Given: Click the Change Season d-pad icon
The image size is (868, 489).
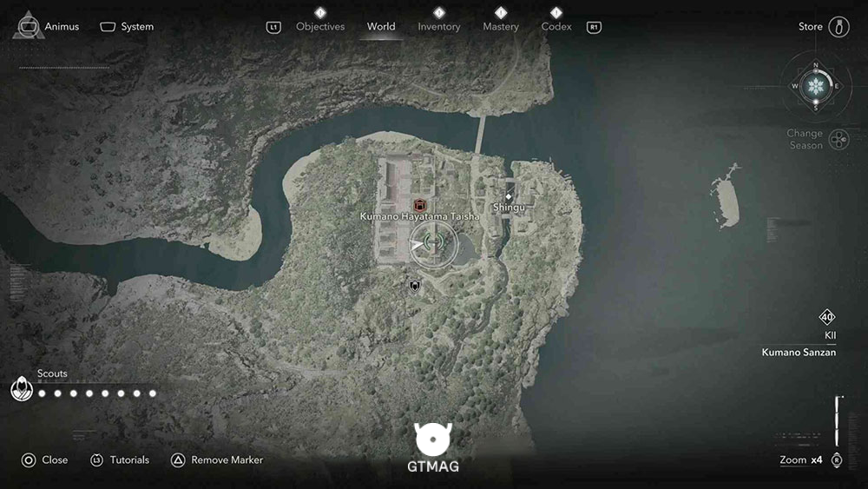Looking at the screenshot, I should coord(839,140).
